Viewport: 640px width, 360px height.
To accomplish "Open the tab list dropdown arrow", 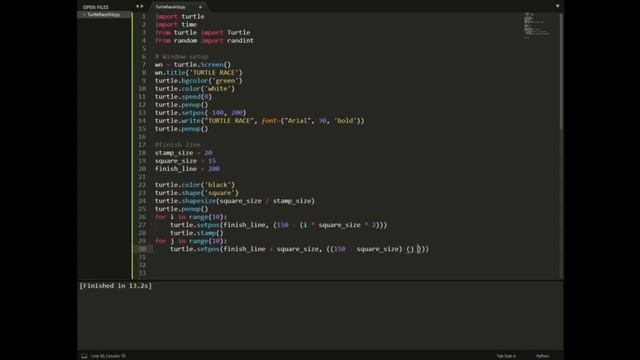I will [x=558, y=6].
